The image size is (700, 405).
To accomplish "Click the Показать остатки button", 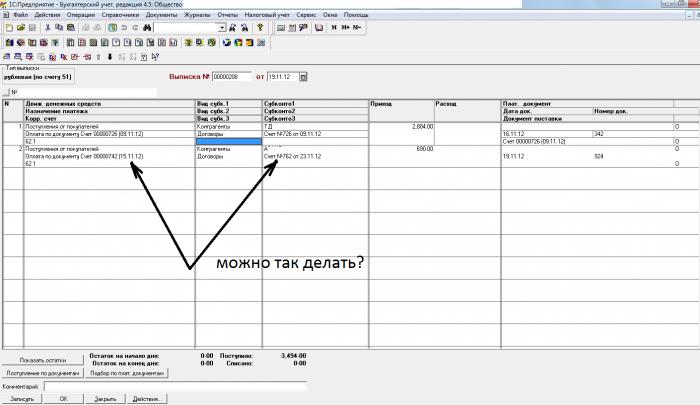I will click(x=43, y=360).
